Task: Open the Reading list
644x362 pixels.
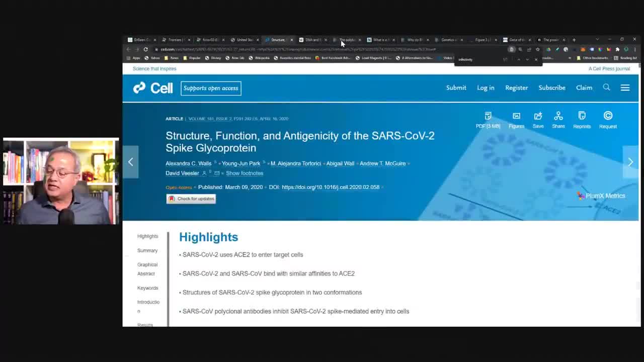Action: click(x=625, y=58)
